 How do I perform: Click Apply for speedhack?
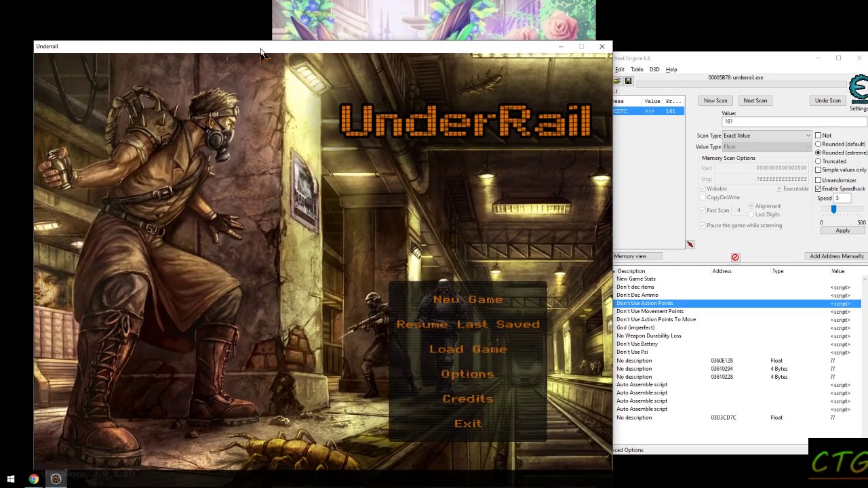click(842, 230)
